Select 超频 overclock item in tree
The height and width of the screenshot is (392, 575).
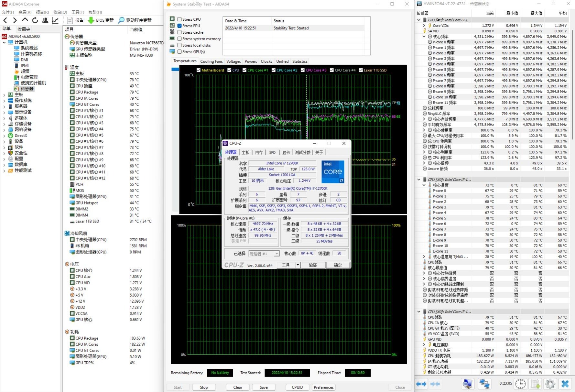pos(22,71)
